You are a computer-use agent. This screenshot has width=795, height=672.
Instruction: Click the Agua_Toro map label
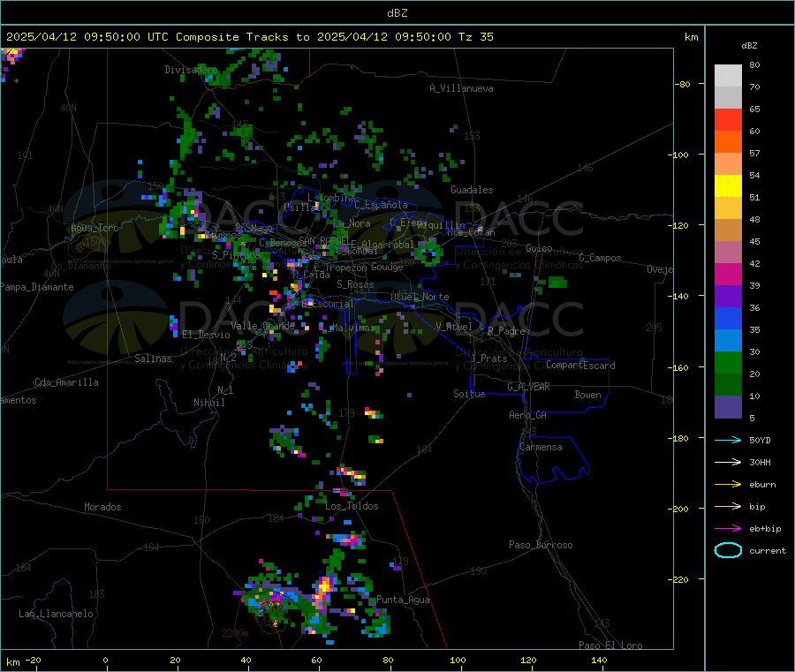(95, 229)
